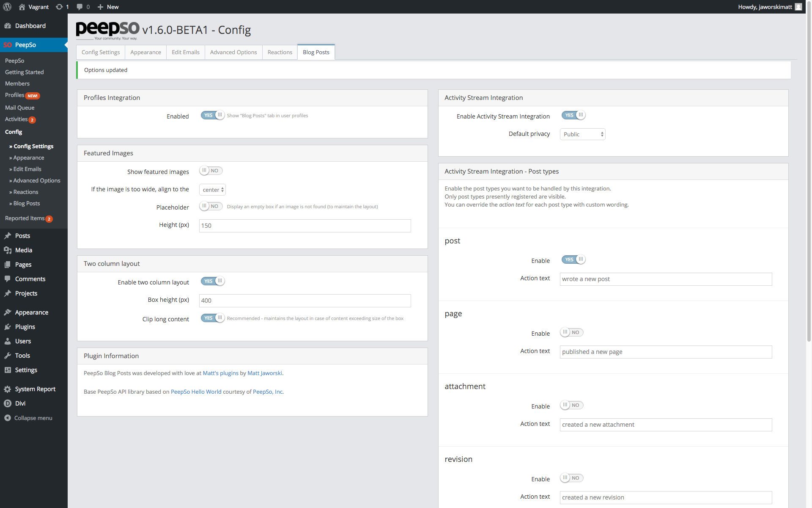Toggle Enable switch for revision type
812x508 pixels.
pyautogui.click(x=572, y=478)
